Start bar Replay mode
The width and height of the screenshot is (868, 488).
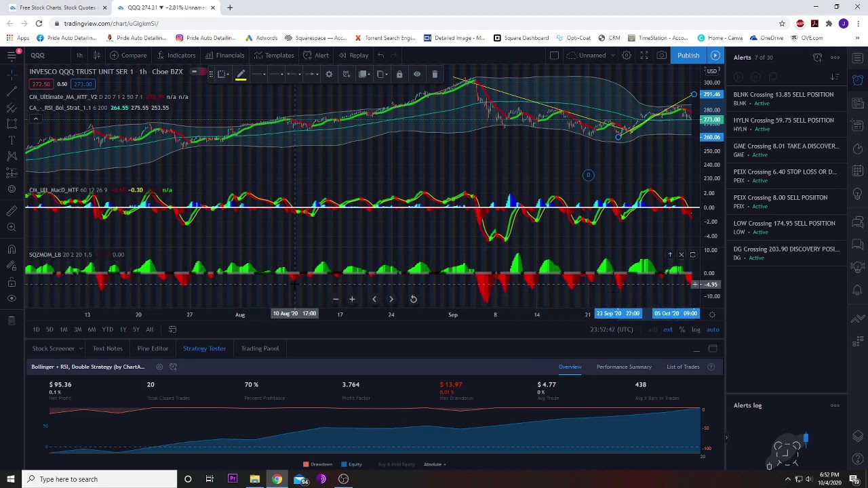(x=353, y=56)
